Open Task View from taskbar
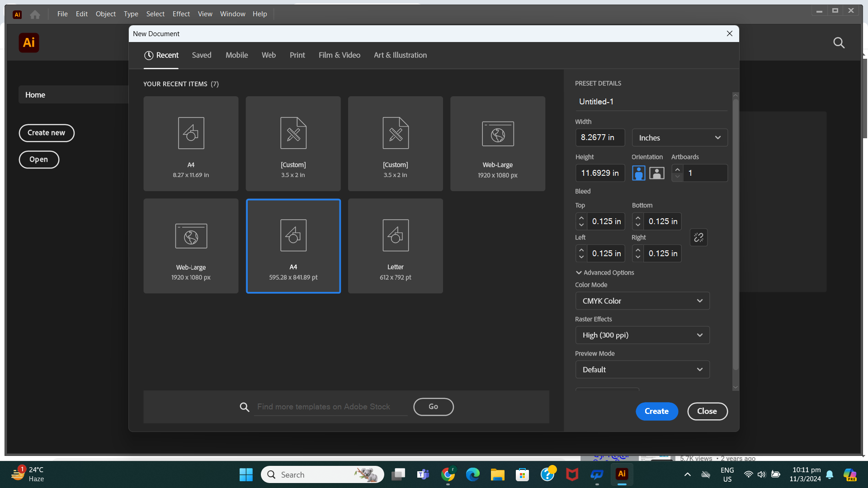 pyautogui.click(x=398, y=474)
